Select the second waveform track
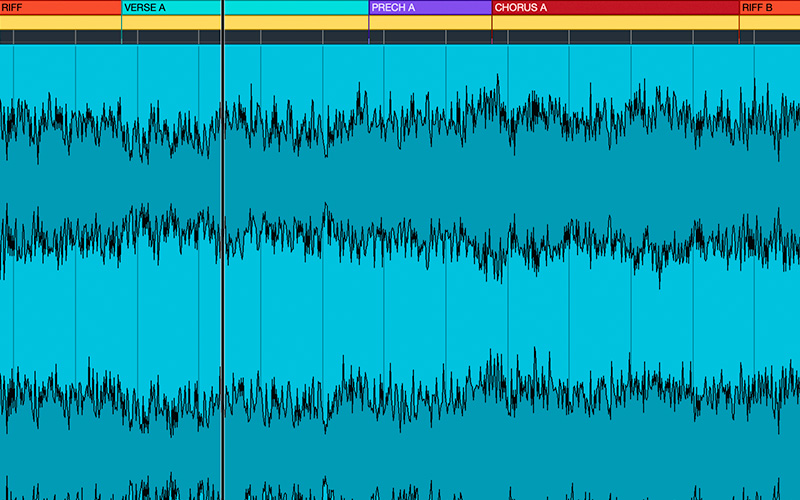 400,240
